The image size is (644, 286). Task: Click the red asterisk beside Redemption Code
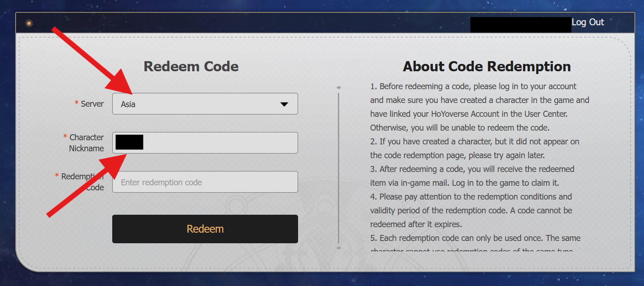(57, 176)
